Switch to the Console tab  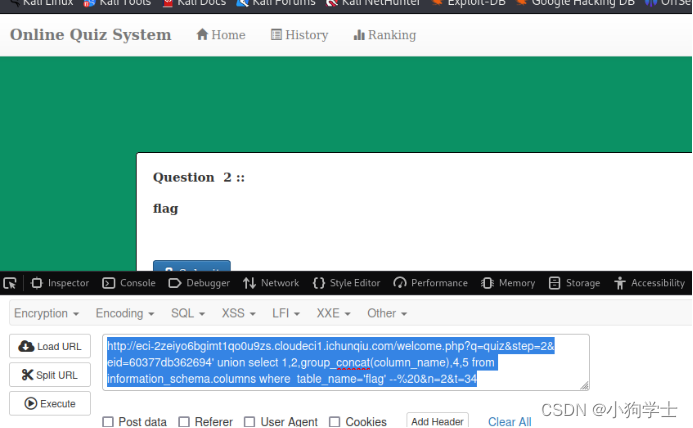pos(129,283)
